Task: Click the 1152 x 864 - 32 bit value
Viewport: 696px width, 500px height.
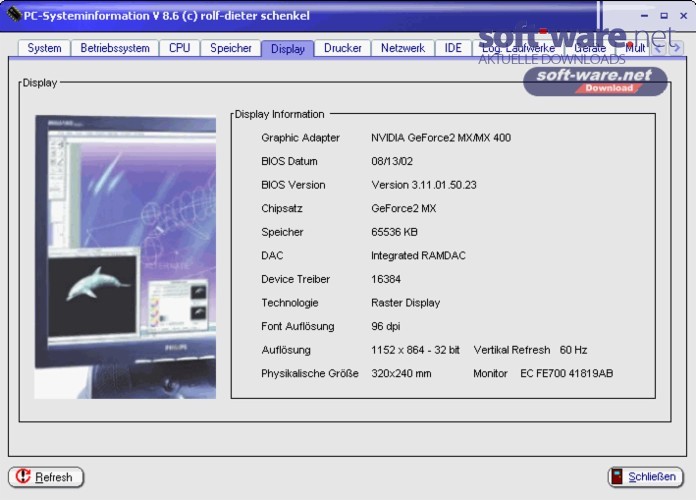Action: [x=415, y=350]
